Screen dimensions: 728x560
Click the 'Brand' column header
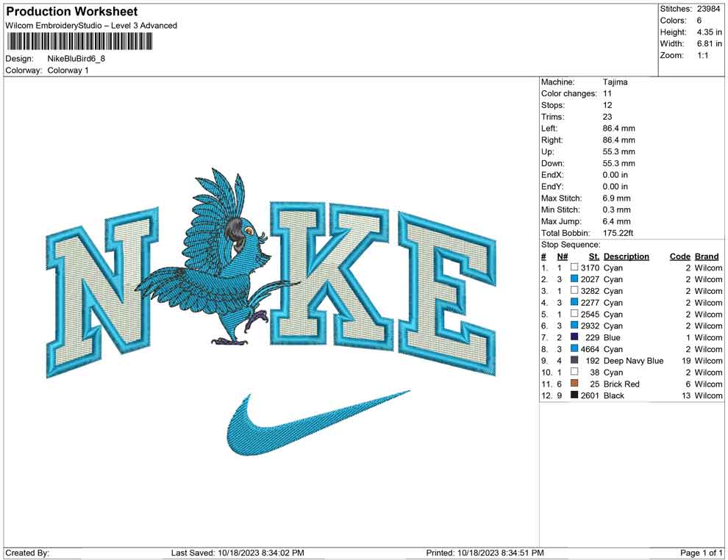[x=707, y=256]
